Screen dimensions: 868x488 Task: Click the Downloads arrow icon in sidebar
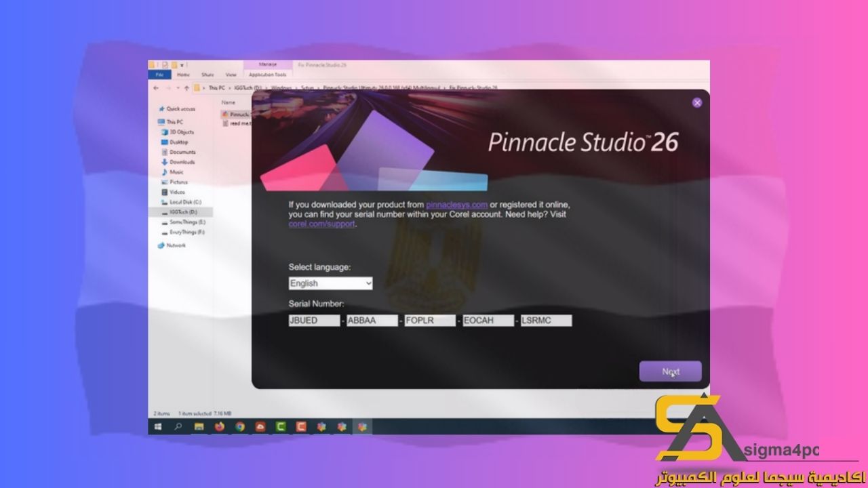pos(164,163)
